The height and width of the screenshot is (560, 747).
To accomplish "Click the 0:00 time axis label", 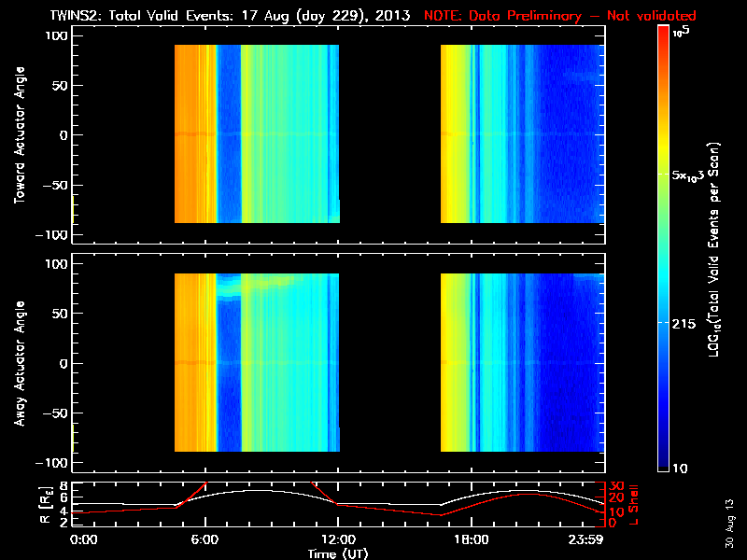I will click(x=83, y=540).
